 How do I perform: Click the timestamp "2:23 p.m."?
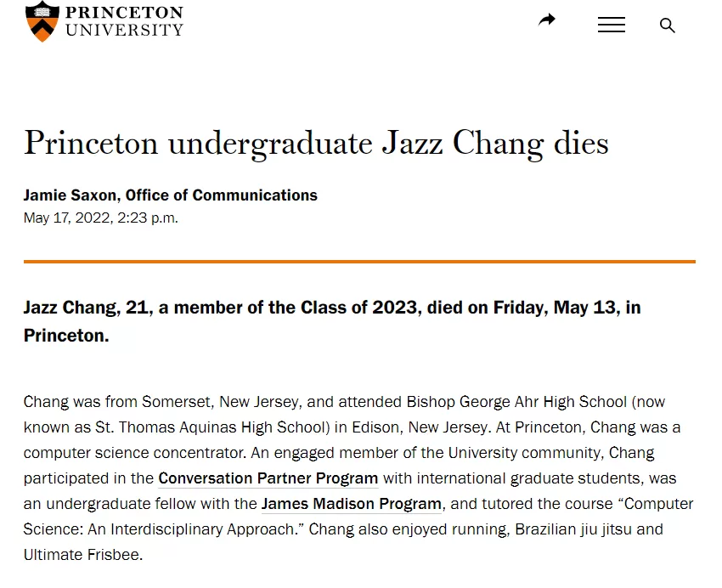(x=147, y=218)
